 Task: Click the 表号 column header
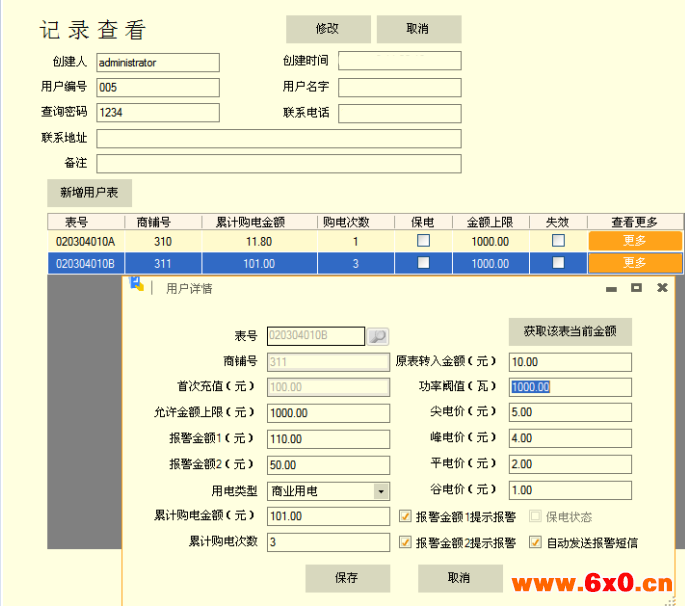86,222
